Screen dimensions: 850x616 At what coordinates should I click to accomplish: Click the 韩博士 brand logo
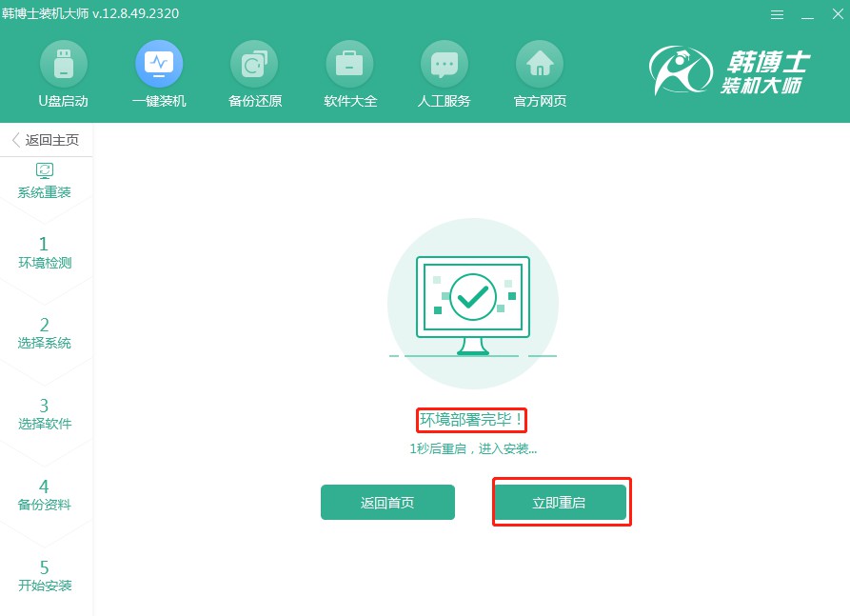coord(729,72)
